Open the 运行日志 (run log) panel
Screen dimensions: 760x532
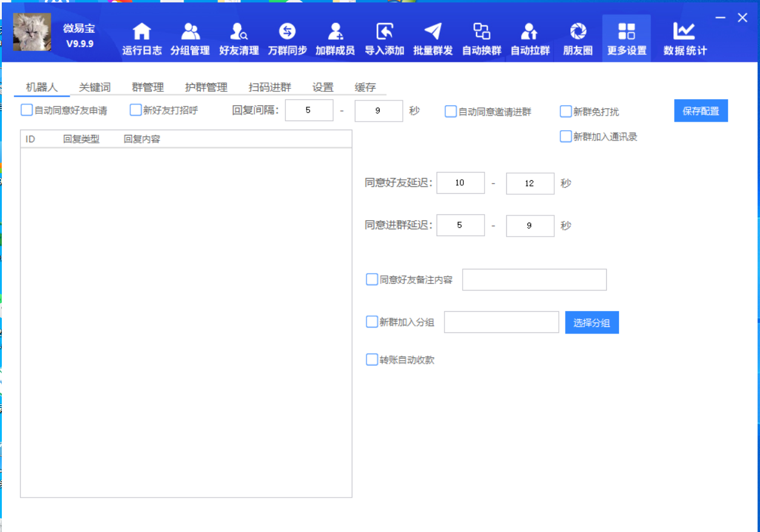click(142, 38)
